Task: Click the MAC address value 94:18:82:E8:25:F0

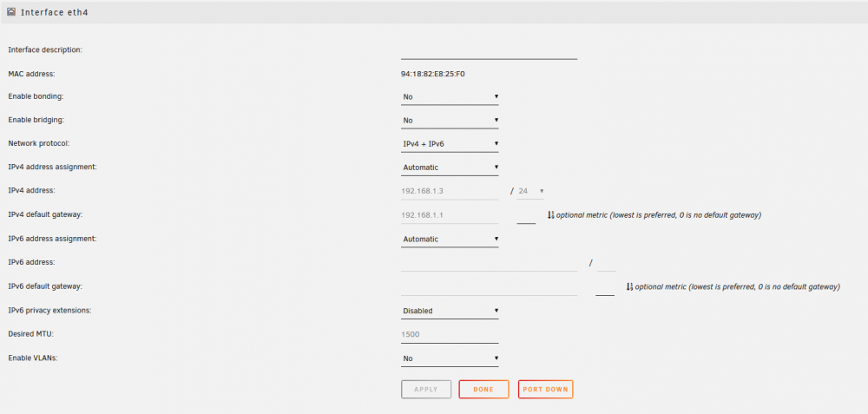Action: pos(433,73)
